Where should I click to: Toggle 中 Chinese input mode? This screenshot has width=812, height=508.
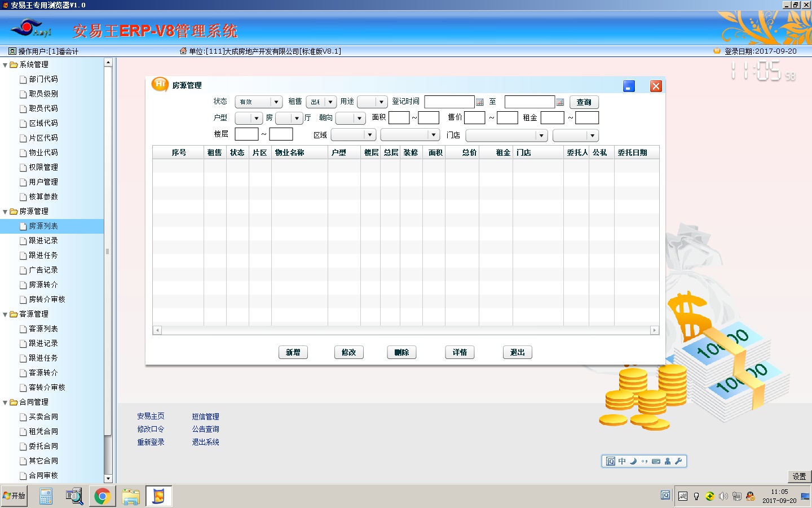click(622, 461)
